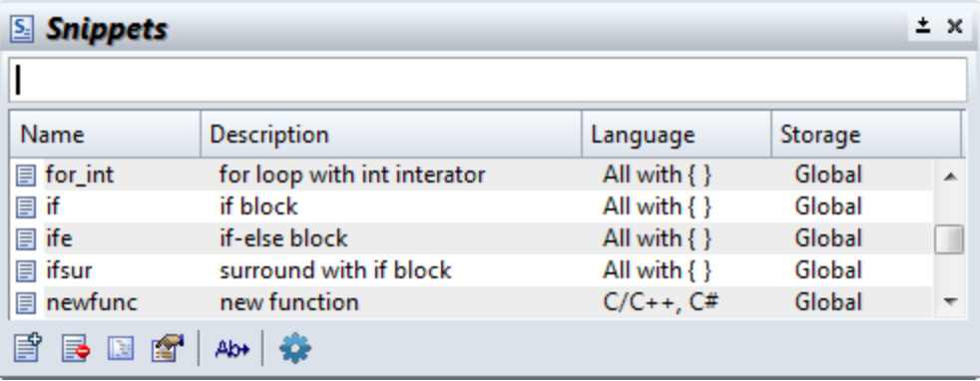Sort snippets by Name column header
Viewport: 980px width, 381px height.
(105, 135)
